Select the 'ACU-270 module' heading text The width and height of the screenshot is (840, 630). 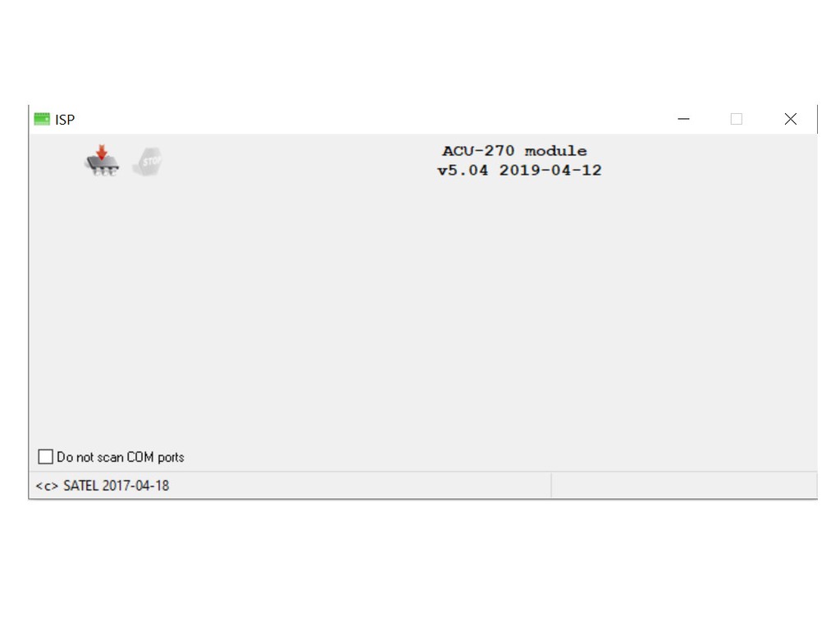pyautogui.click(x=514, y=151)
